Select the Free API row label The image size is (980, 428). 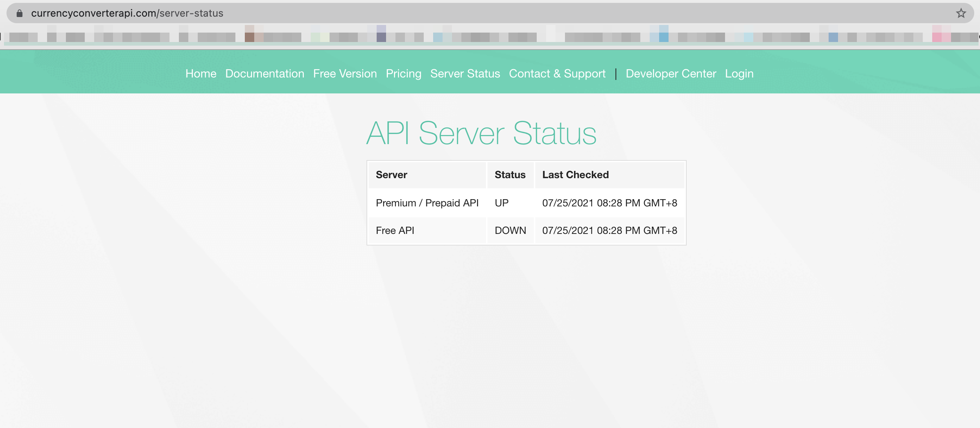point(394,231)
